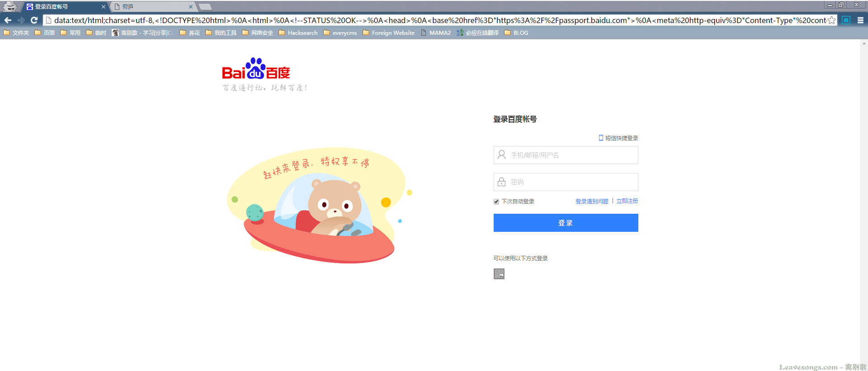Click the Baidu logo
Image resolution: width=868 pixels, height=371 pixels.
click(x=256, y=69)
